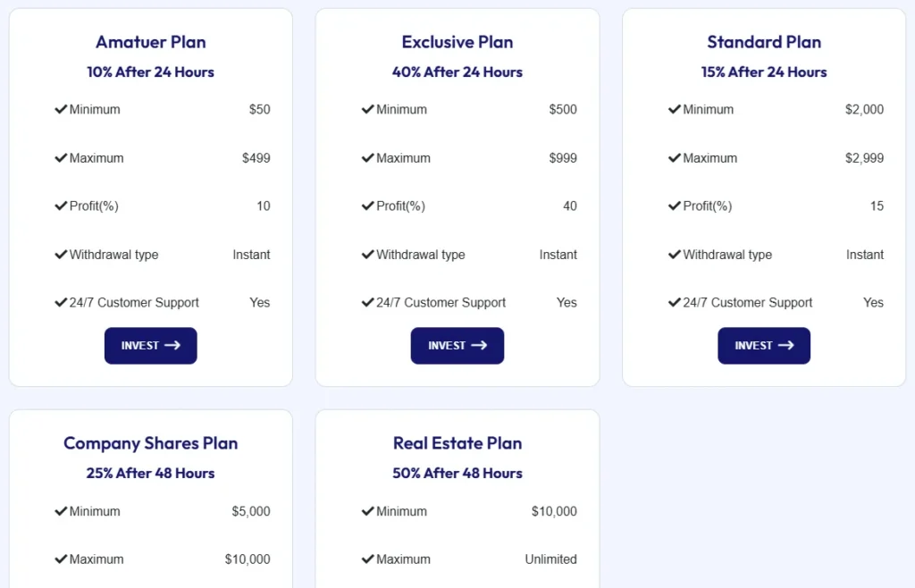
Task: Click checkmark by Exclusive 24/7 Customer Support
Action: pyautogui.click(x=367, y=303)
